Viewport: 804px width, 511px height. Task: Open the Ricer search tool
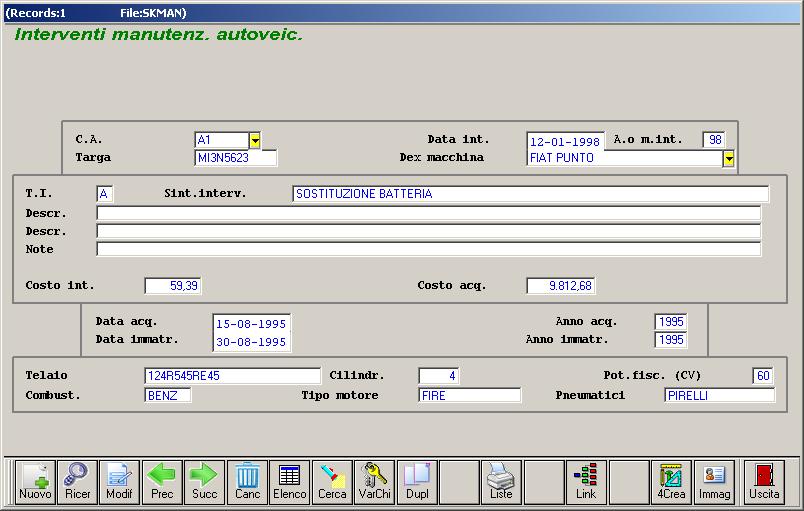point(77,482)
